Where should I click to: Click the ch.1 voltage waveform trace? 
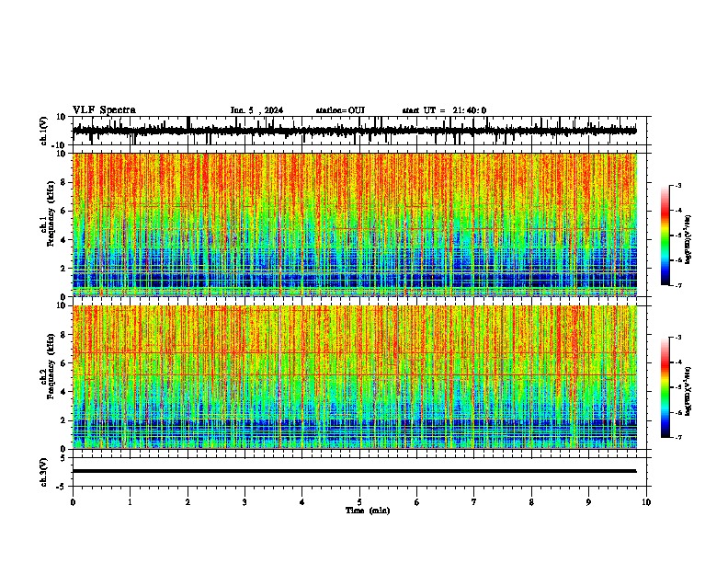coord(355,131)
